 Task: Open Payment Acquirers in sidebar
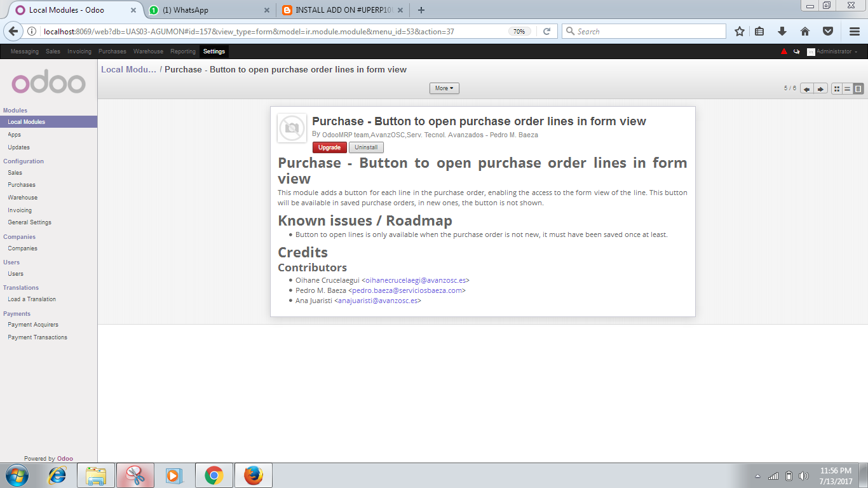33,325
